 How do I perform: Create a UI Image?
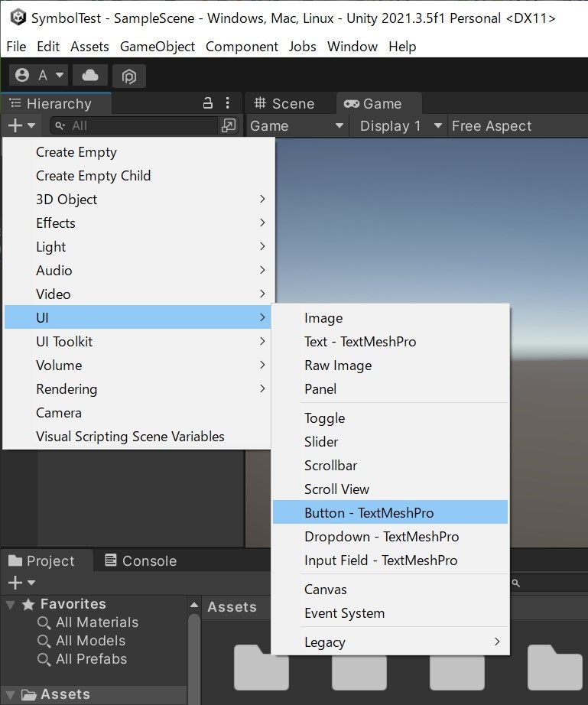click(390, 318)
